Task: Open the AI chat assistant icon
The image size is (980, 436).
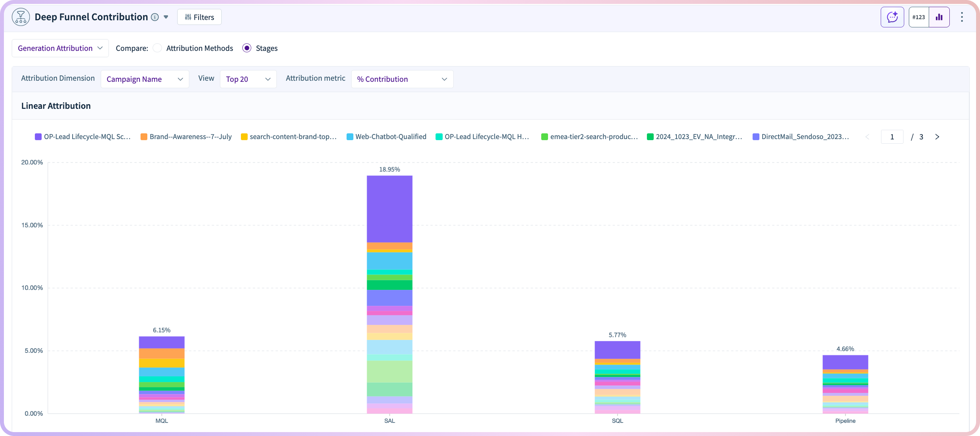Action: (x=892, y=17)
